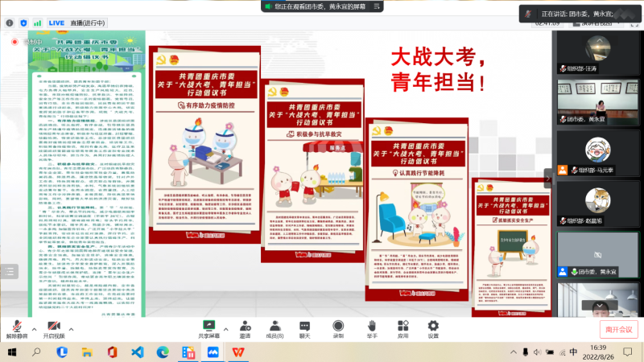Open speaker view layout dropdown
The image size is (644, 362).
[x=596, y=24]
